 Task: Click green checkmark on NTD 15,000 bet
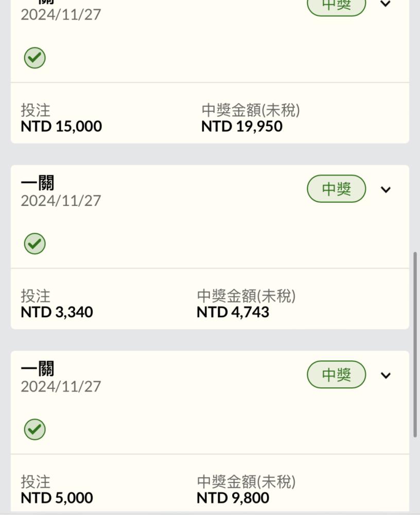point(34,58)
